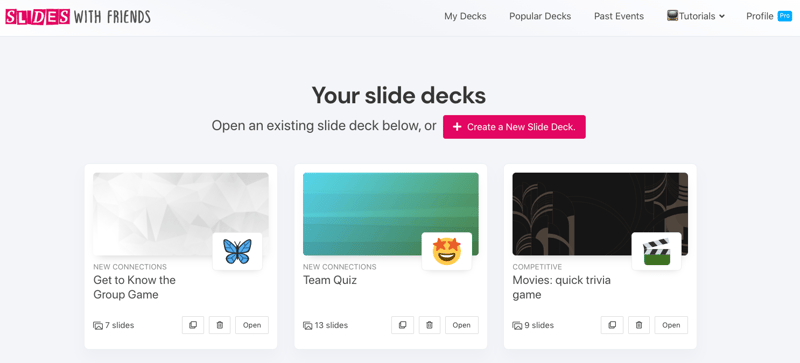Open Popular Decks page
Viewport: 800px width, 363px height.
coord(540,16)
